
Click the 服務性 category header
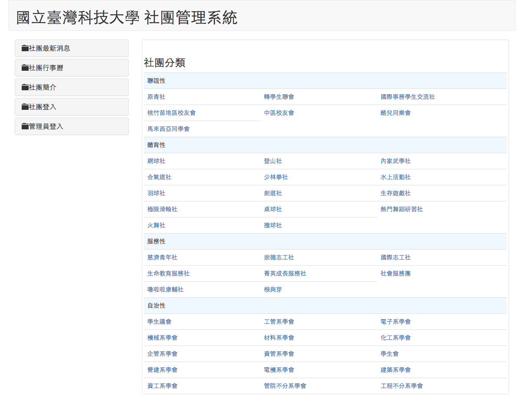(325, 241)
